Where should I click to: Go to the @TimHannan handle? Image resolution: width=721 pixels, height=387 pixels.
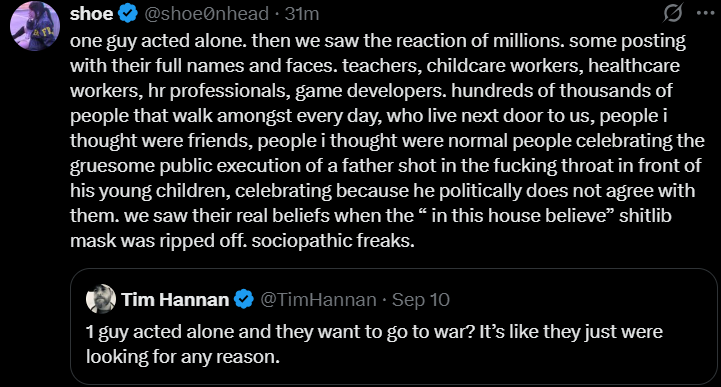tap(318, 300)
